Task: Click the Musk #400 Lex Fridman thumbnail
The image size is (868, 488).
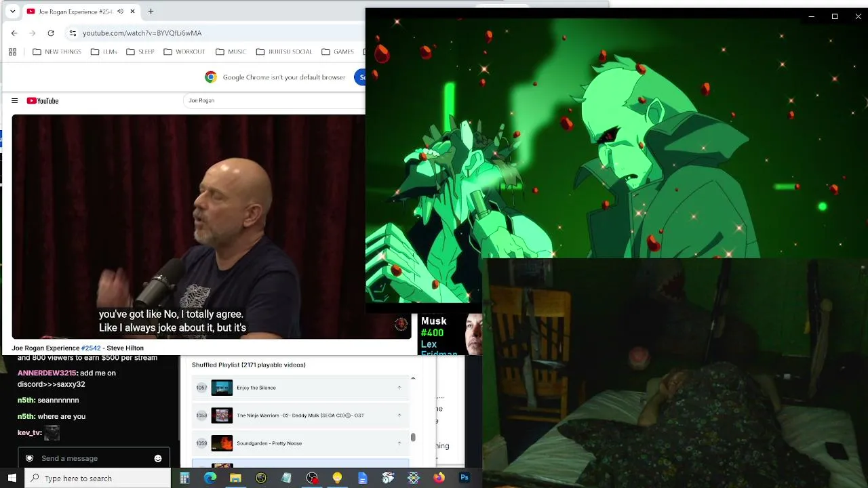Action: coord(451,335)
